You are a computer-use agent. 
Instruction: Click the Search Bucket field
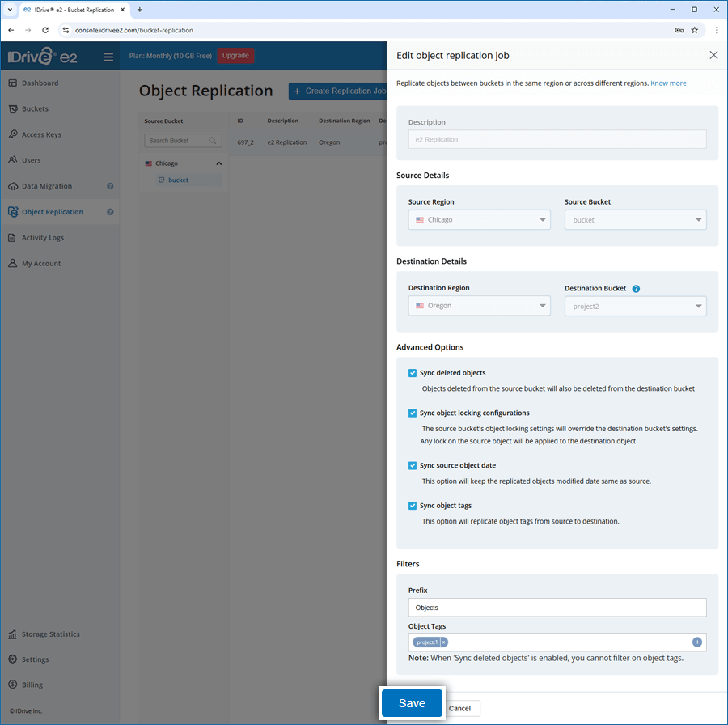[x=183, y=141]
